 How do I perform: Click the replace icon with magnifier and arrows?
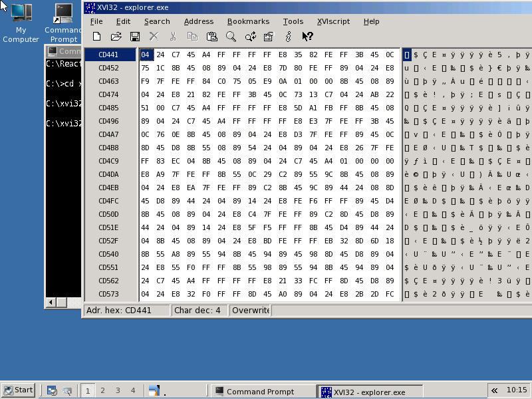[x=251, y=37]
